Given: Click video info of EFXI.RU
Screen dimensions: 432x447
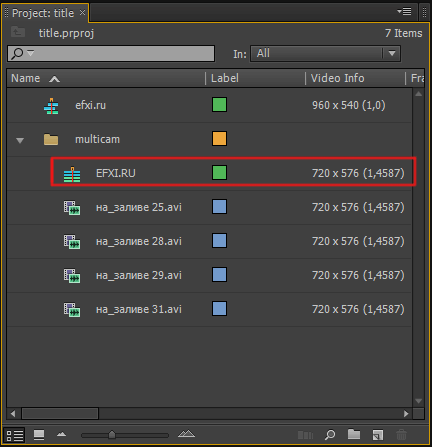Looking at the screenshot, I should tap(358, 173).
